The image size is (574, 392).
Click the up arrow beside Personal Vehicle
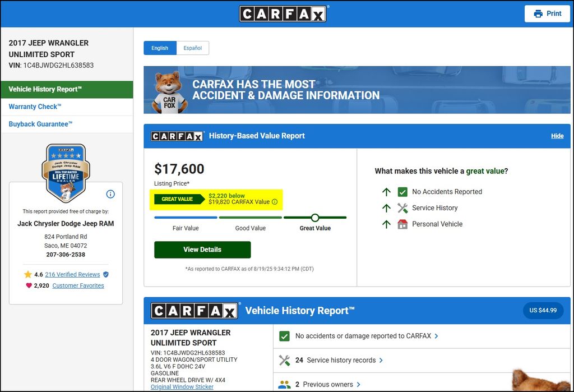[x=387, y=224]
